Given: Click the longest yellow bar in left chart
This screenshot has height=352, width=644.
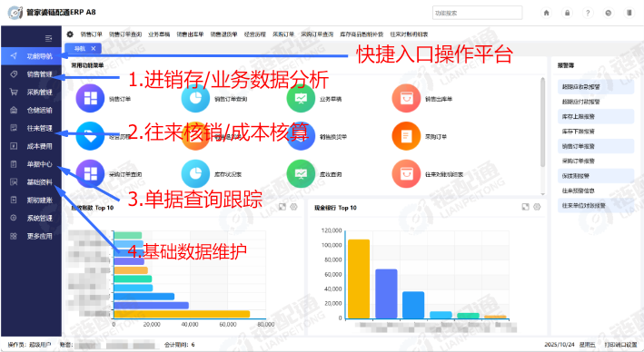Looking at the screenshot, I should click(182, 314).
